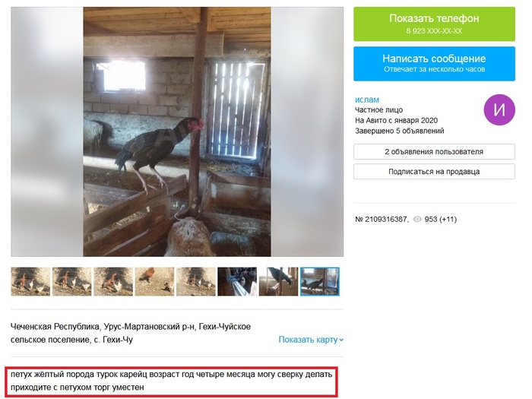532x399 pixels.
Task: Click the right blurred side of photo viewer
Action: pyautogui.click(x=307, y=131)
